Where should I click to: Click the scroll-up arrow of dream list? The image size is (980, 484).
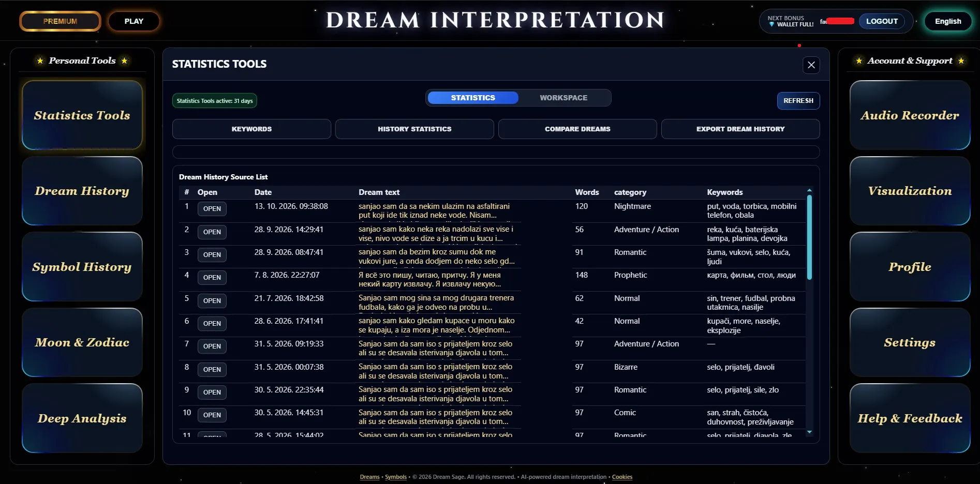[809, 190]
